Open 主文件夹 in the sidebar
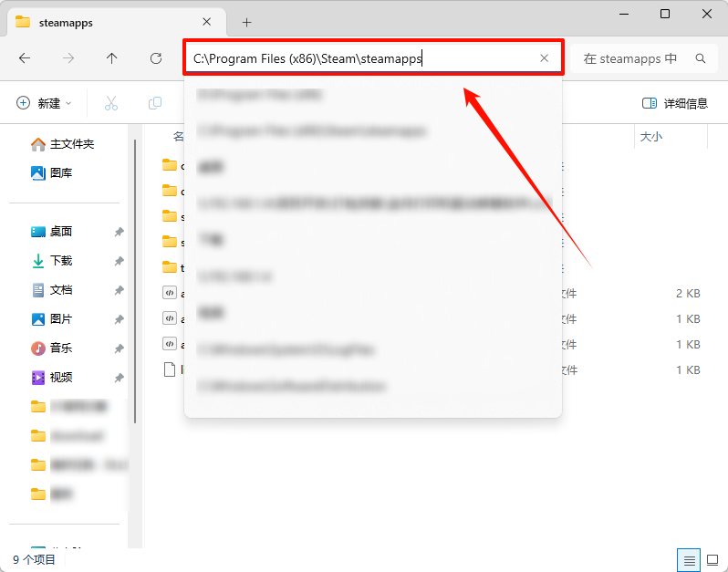Viewport: 728px width, 572px height. click(71, 144)
